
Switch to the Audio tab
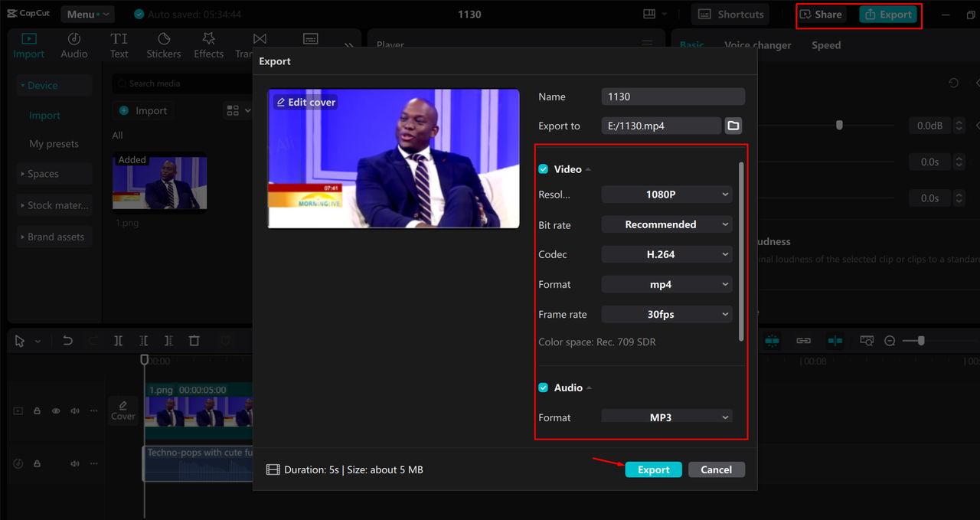pyautogui.click(x=74, y=46)
